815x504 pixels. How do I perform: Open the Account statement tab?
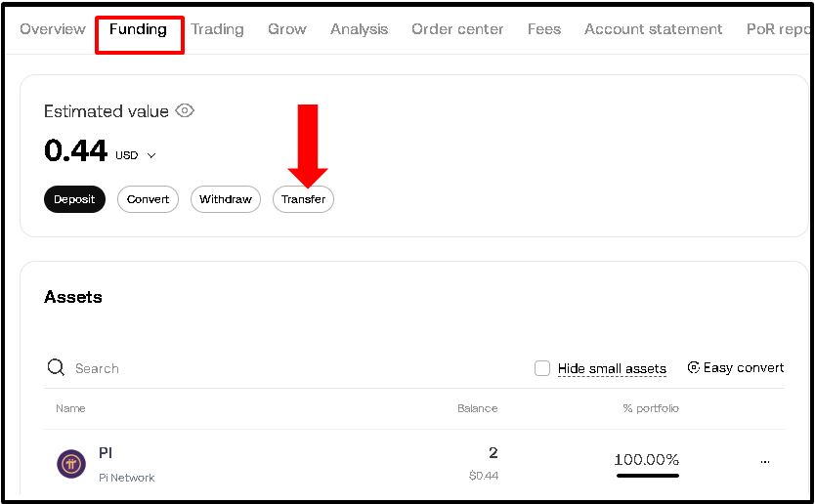tap(653, 29)
